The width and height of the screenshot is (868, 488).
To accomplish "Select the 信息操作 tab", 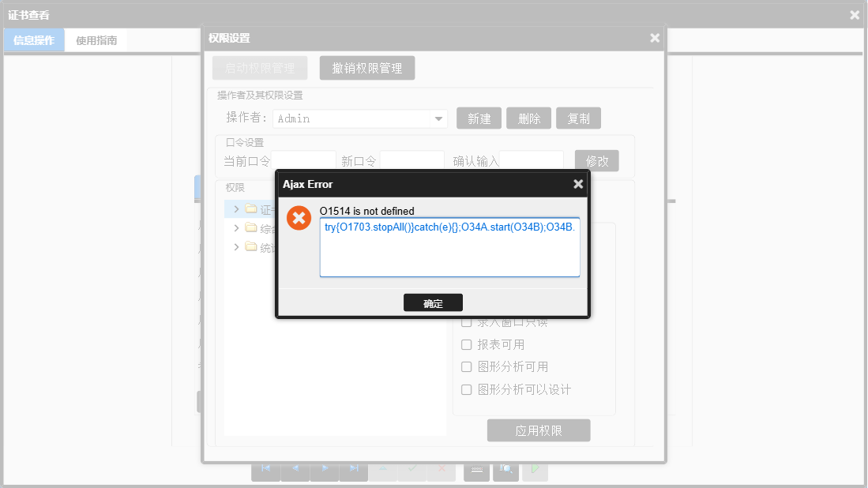I will point(34,40).
